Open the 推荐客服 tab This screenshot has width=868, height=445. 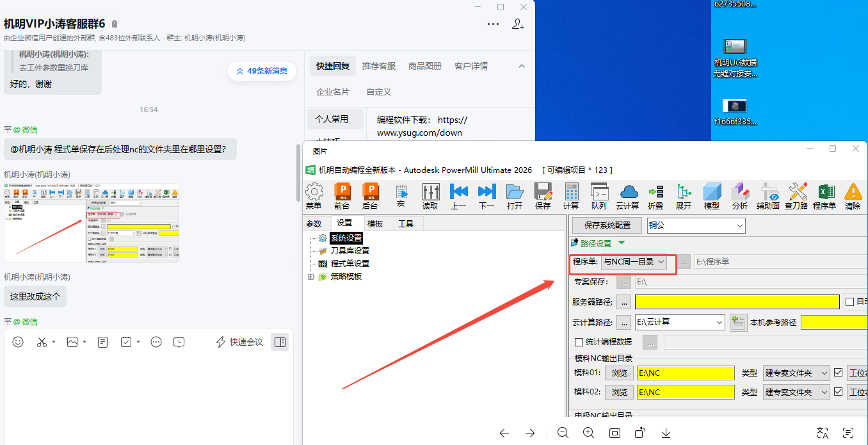(379, 66)
